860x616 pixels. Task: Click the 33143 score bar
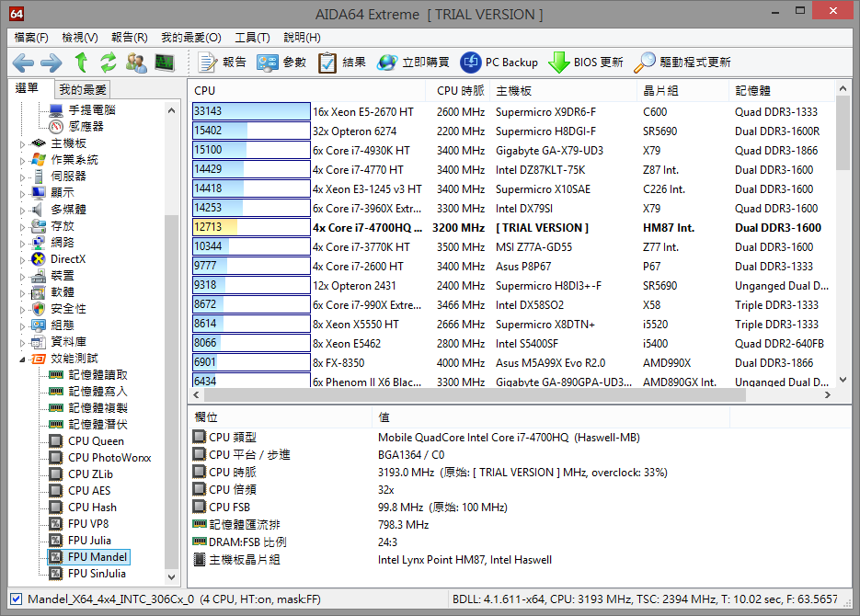pyautogui.click(x=251, y=111)
